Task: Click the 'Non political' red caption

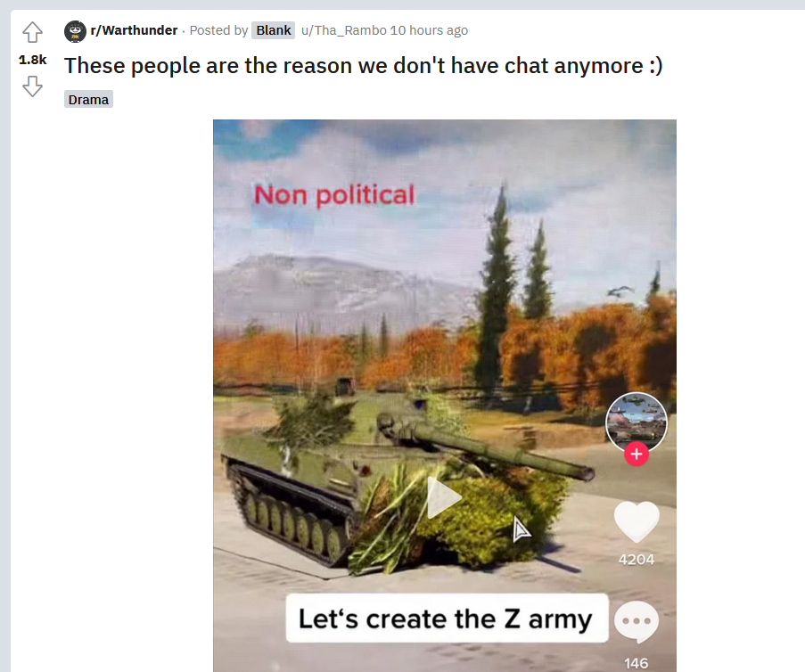Action: 334,195
